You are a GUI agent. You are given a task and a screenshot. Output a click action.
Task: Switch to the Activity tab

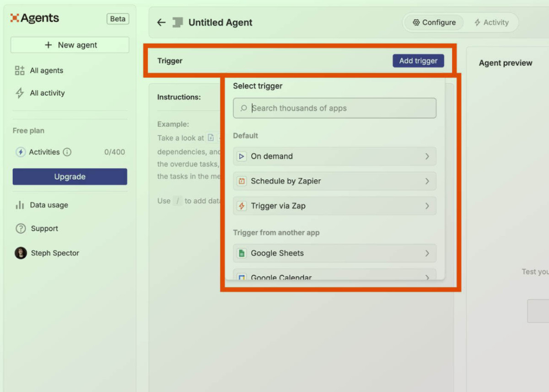(491, 22)
